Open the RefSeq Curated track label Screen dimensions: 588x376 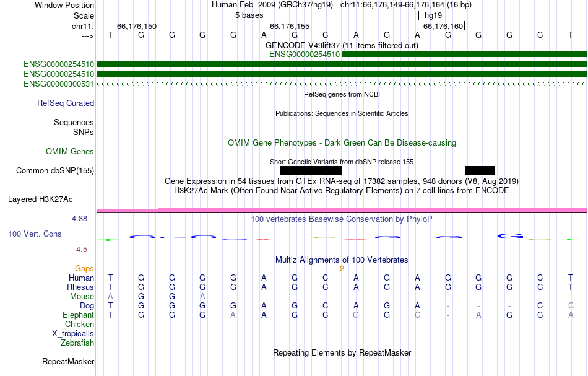65,103
